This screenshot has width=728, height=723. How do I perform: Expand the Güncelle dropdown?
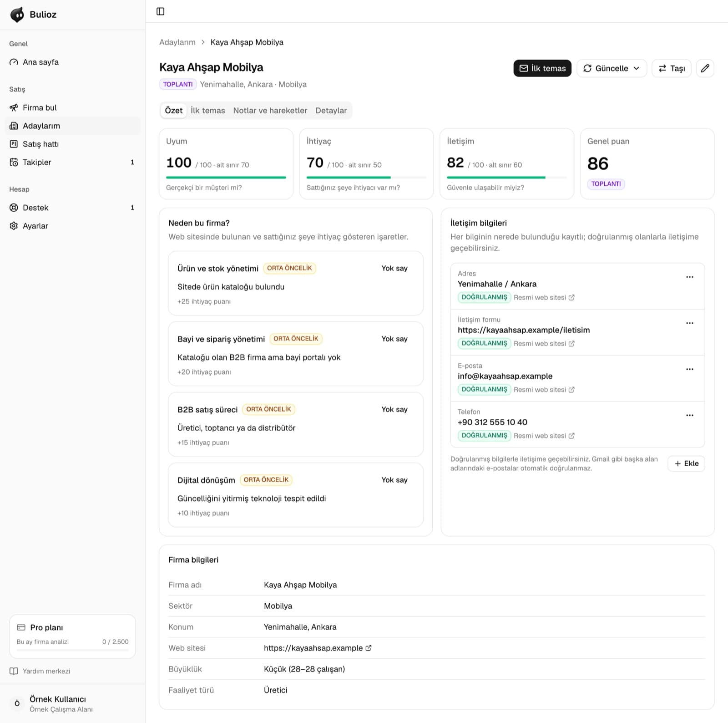click(x=612, y=68)
